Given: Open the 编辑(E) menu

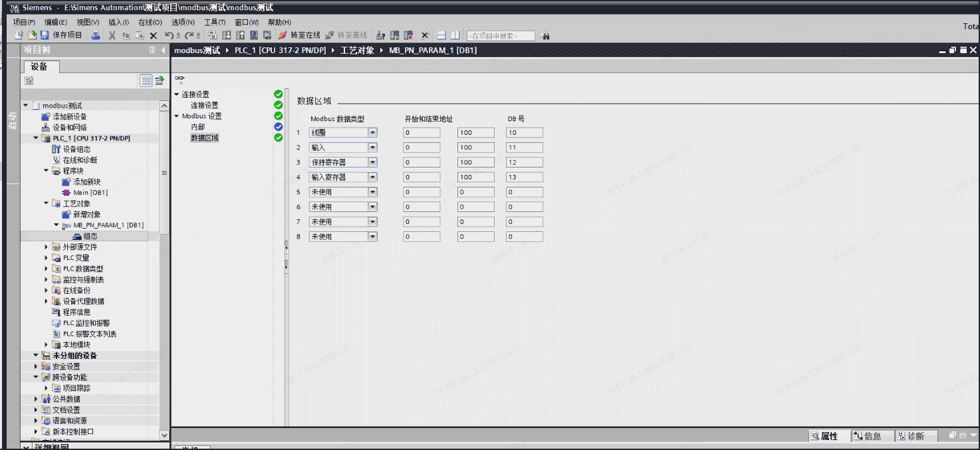Looking at the screenshot, I should coord(55,23).
